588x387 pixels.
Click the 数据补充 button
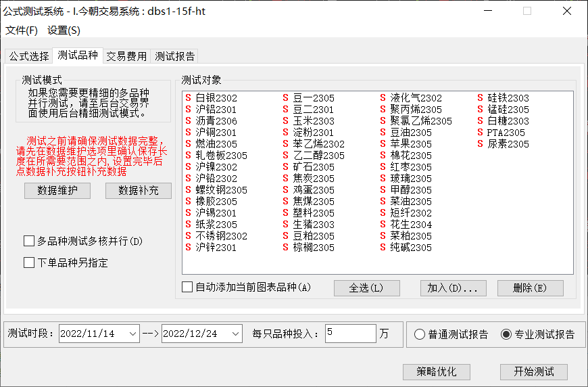139,191
